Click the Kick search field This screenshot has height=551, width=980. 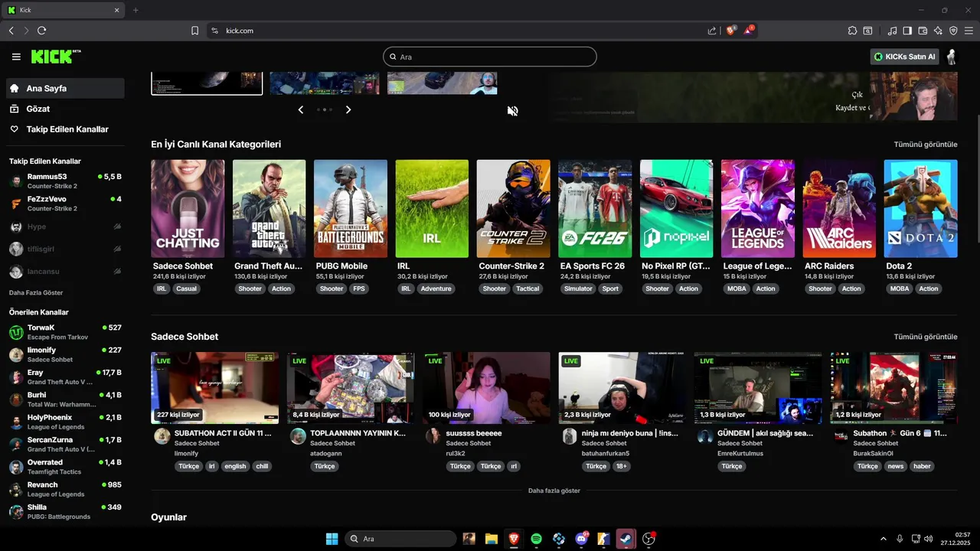(x=490, y=57)
